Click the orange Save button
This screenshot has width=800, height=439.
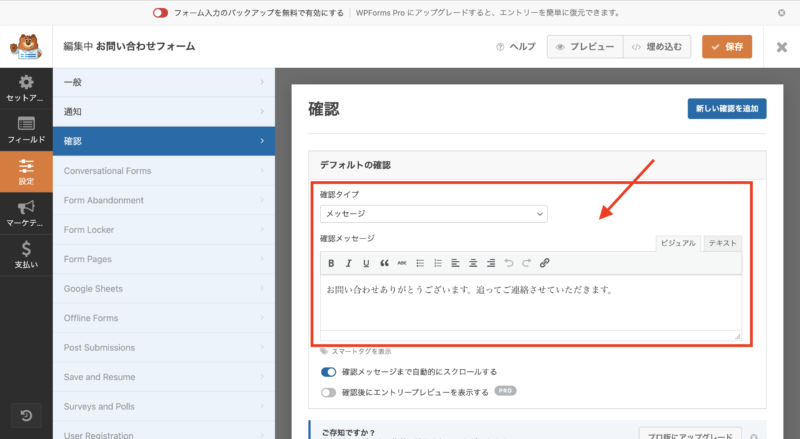click(x=727, y=47)
